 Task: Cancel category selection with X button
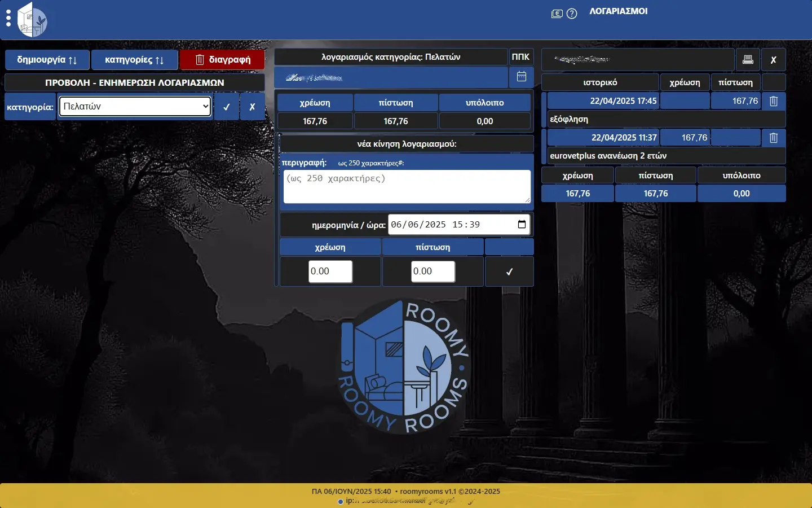[253, 107]
